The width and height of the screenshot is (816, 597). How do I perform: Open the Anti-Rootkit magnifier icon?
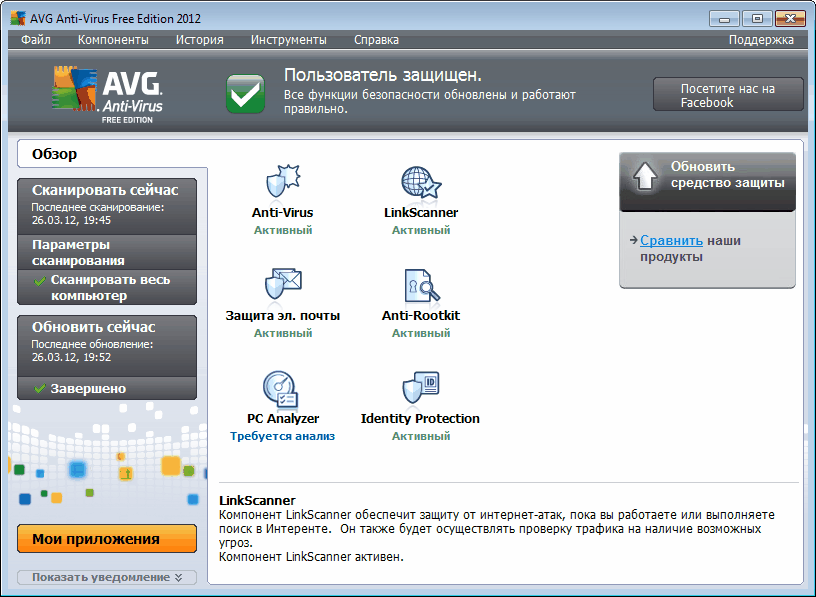(x=422, y=285)
